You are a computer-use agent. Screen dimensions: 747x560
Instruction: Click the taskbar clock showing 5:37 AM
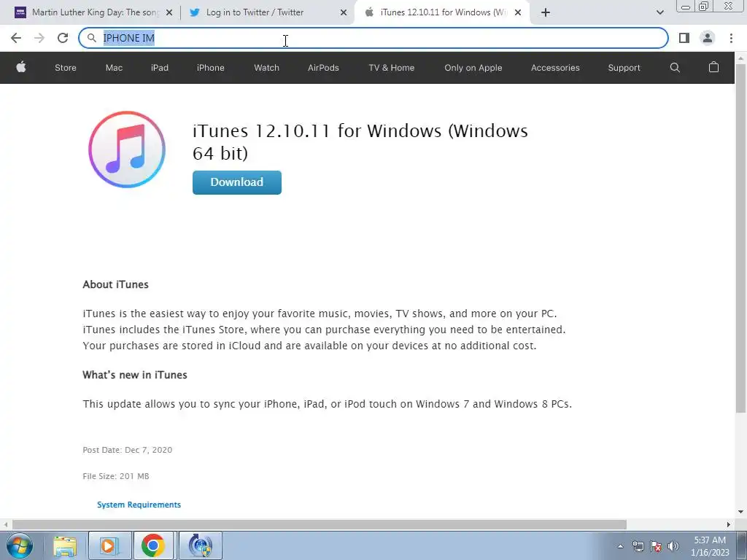(x=710, y=546)
